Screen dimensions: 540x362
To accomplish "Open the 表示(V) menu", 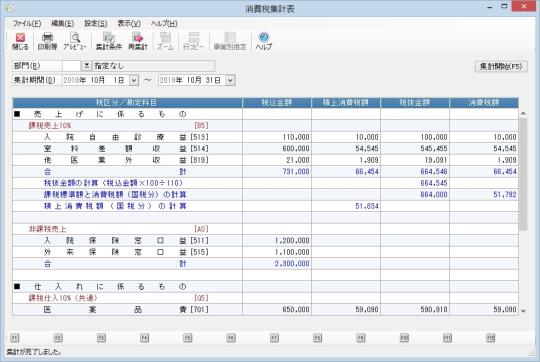I will pos(129,23).
